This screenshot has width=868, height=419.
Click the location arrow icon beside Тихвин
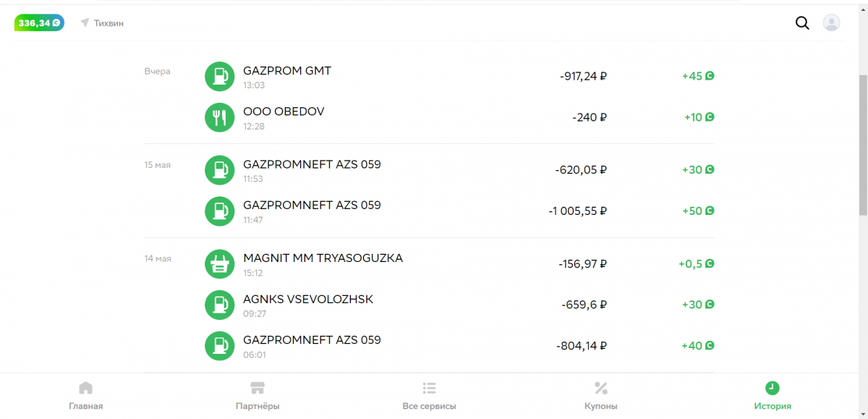pos(85,23)
